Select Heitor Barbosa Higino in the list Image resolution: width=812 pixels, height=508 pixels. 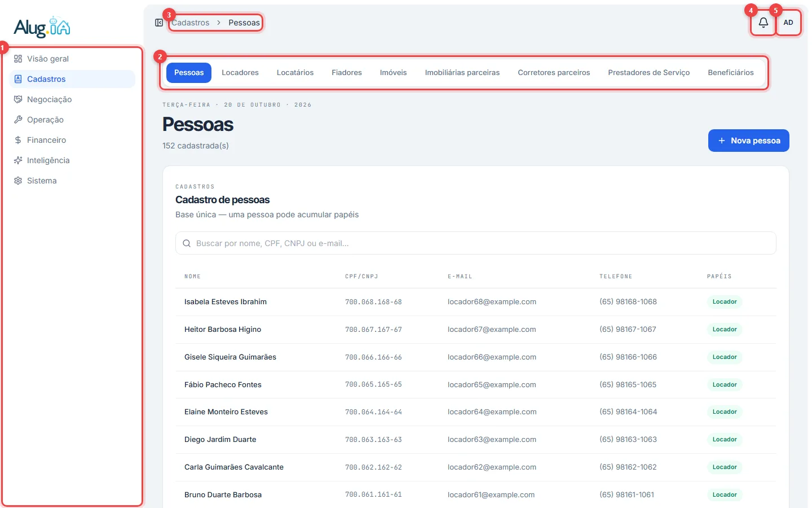(476, 330)
